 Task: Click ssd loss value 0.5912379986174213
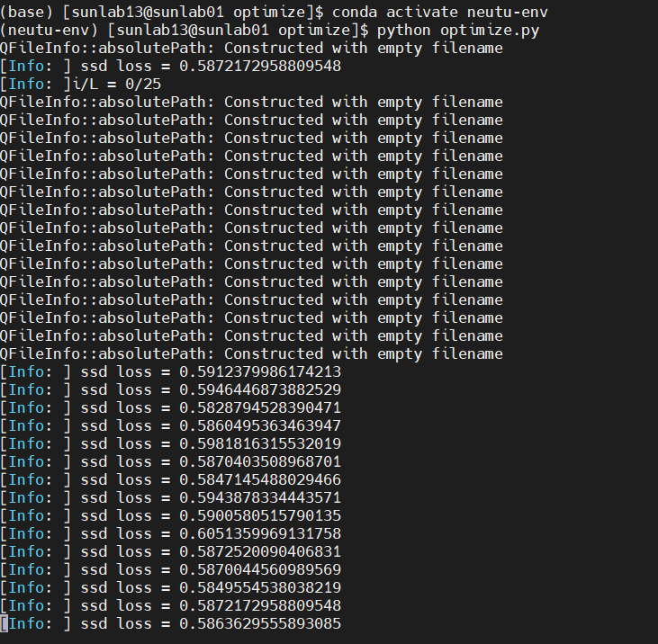click(x=260, y=371)
